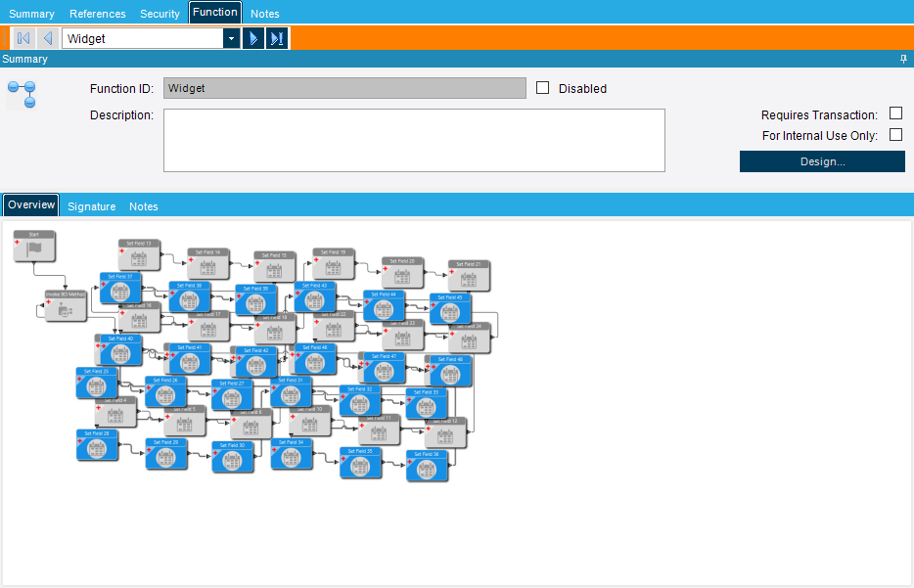The width and height of the screenshot is (914, 588).
Task: Select the blue Set Field 37 node
Action: pos(120,288)
